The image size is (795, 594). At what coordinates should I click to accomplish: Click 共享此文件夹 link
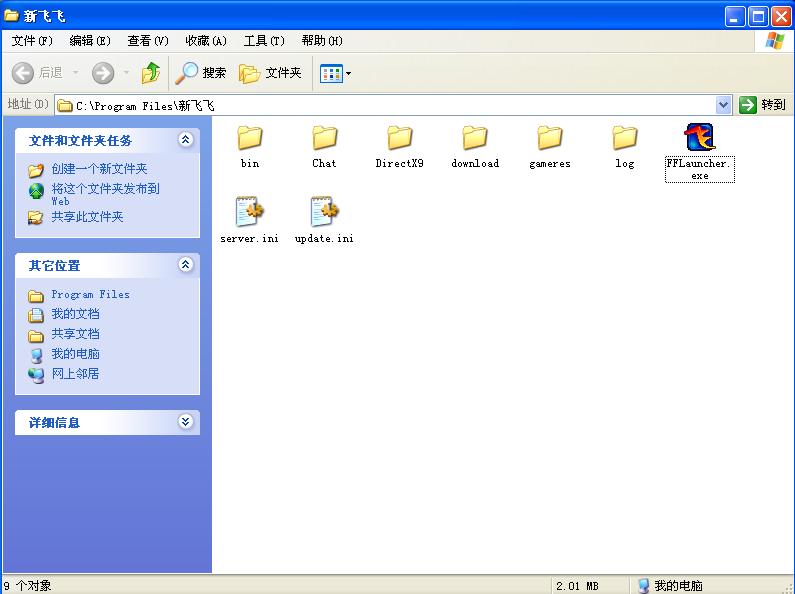tap(87, 217)
